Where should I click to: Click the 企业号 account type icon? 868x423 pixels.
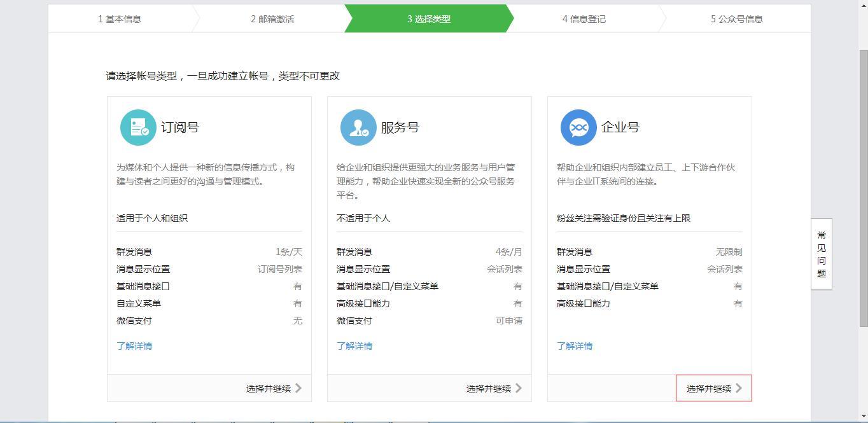coord(578,127)
